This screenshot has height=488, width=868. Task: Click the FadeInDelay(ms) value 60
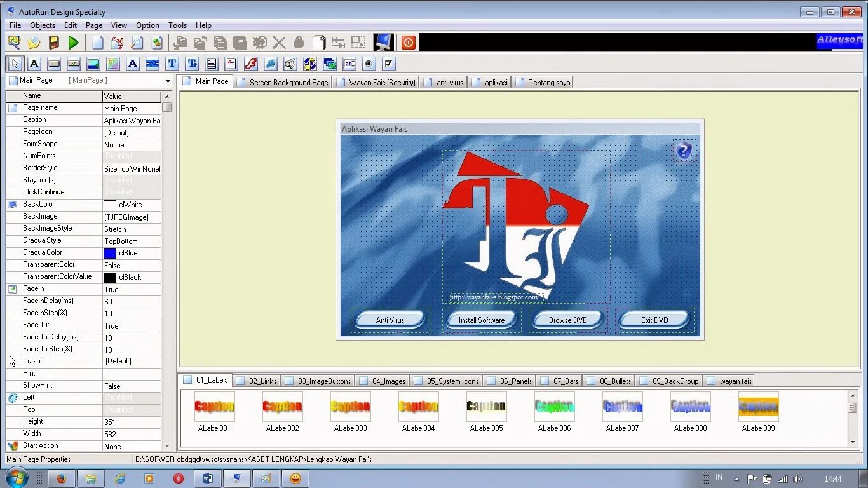(x=132, y=301)
